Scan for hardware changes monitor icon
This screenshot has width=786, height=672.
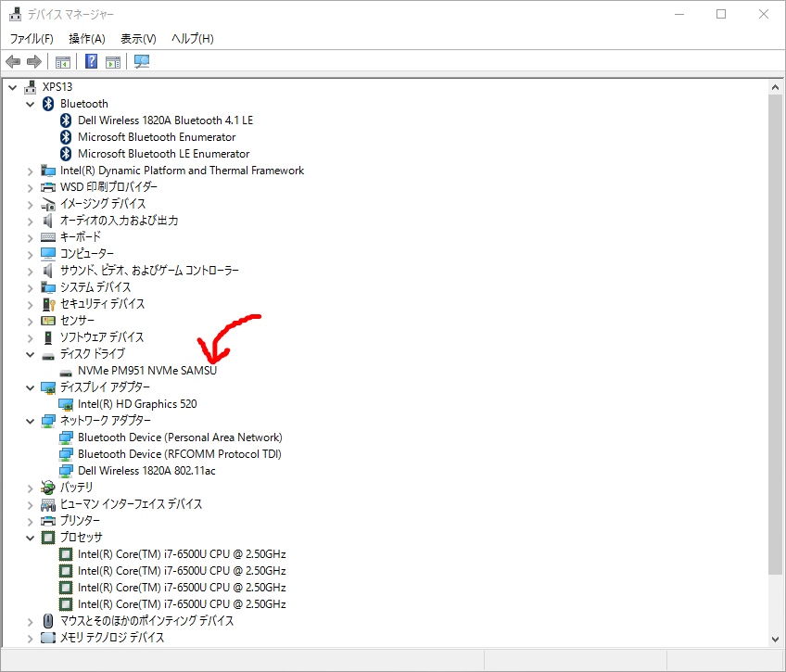tap(142, 61)
